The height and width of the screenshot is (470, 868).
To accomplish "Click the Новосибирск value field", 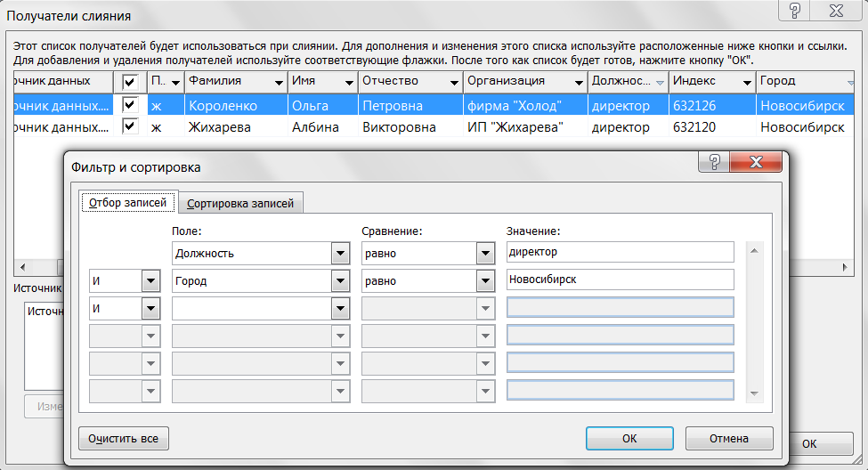I will pyautogui.click(x=620, y=280).
